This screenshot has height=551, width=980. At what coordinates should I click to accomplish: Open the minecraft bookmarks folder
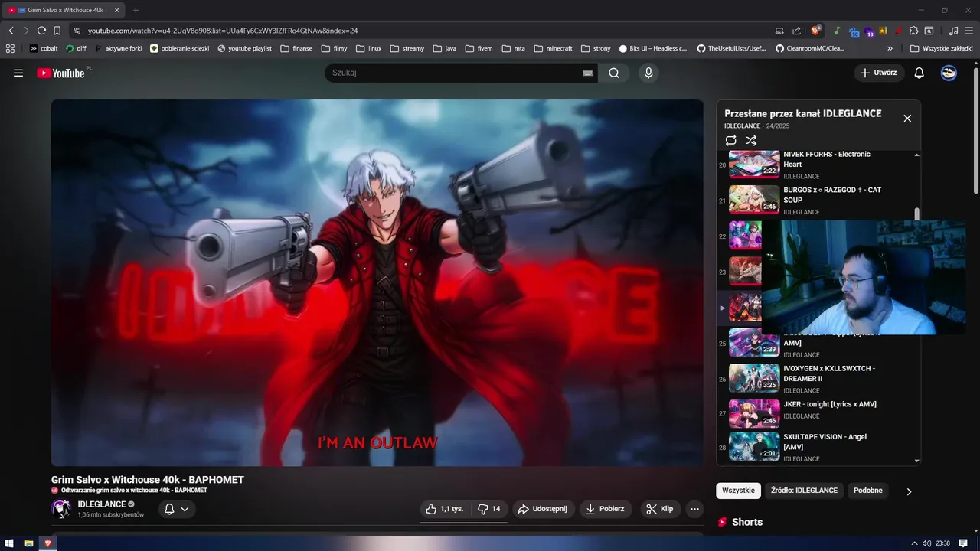pyautogui.click(x=553, y=48)
